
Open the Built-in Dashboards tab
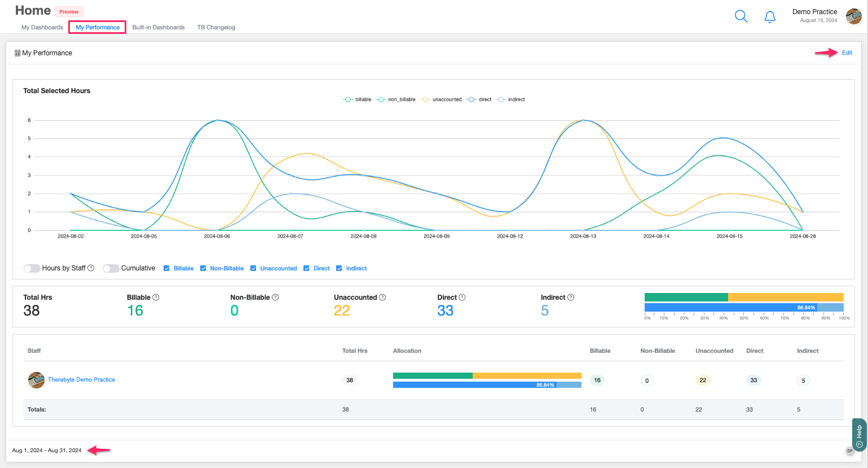(158, 27)
